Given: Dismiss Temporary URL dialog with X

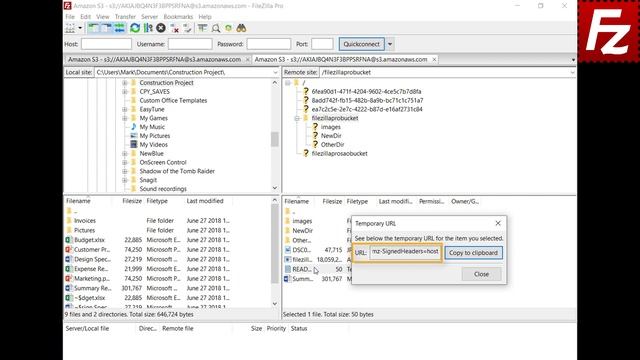Looking at the screenshot, I should coord(498,223).
